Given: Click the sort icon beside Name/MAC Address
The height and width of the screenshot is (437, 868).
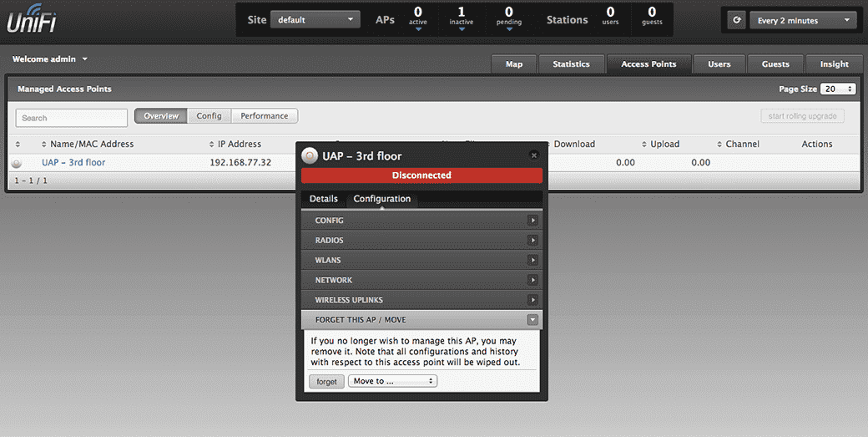Looking at the screenshot, I should (43, 145).
